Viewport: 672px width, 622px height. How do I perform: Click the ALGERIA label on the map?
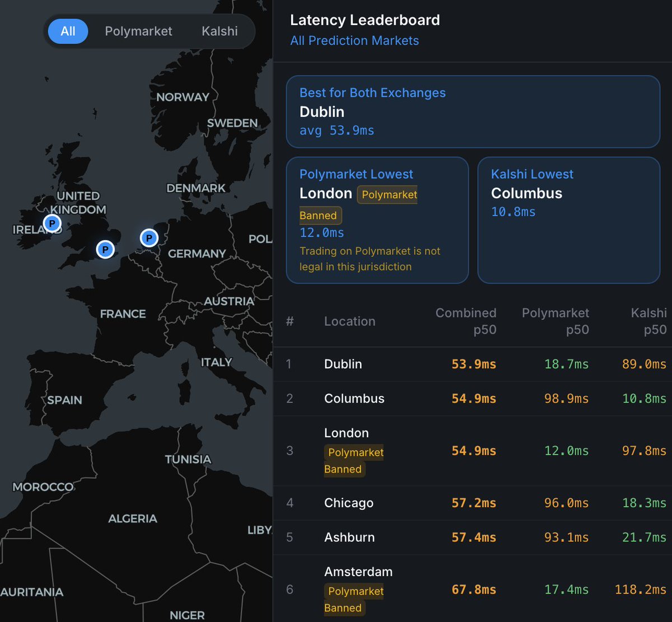coord(133,518)
